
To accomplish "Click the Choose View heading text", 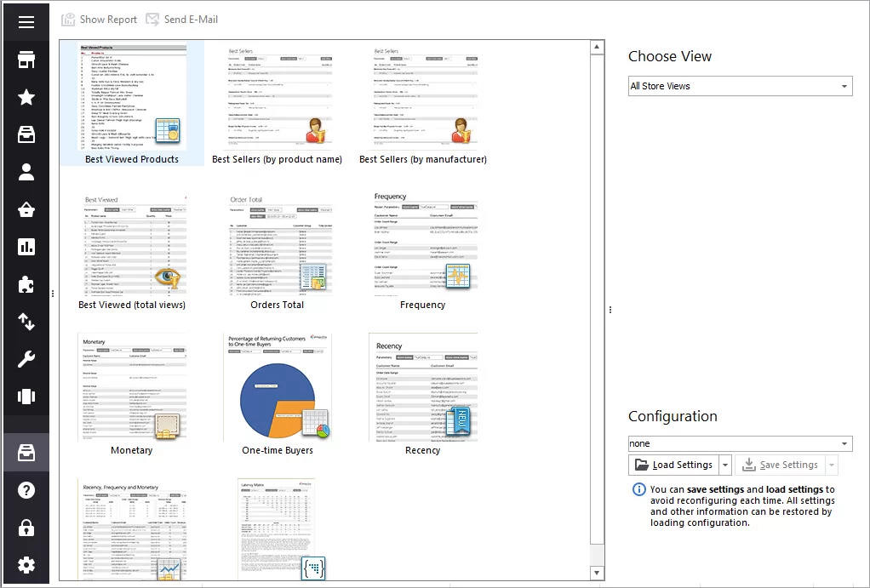I will (x=670, y=56).
